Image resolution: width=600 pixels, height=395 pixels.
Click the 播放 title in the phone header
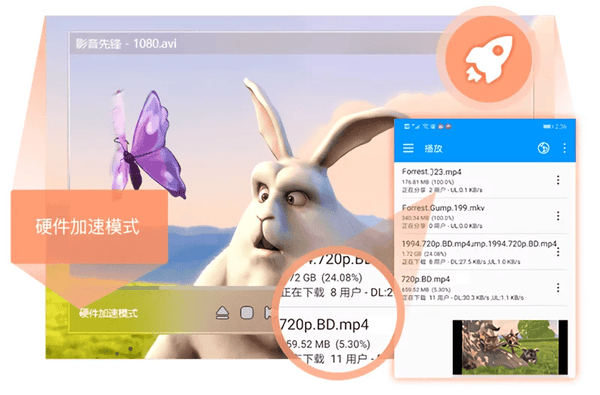433,149
